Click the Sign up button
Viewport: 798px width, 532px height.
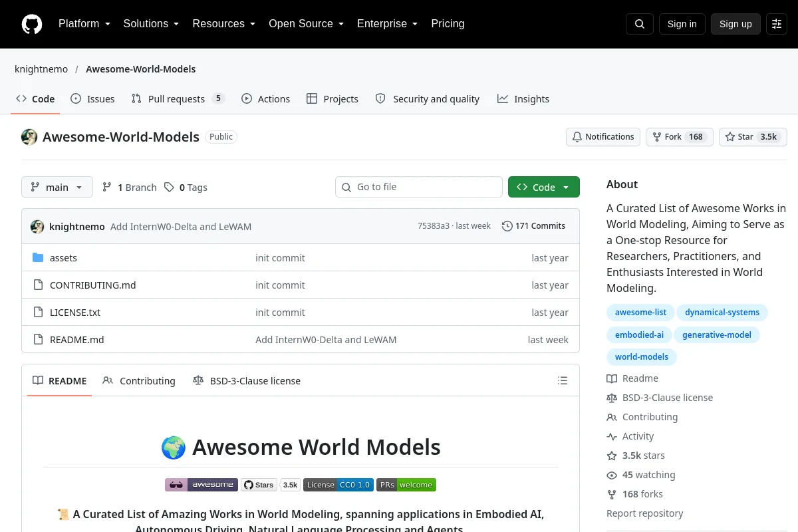[x=735, y=24]
